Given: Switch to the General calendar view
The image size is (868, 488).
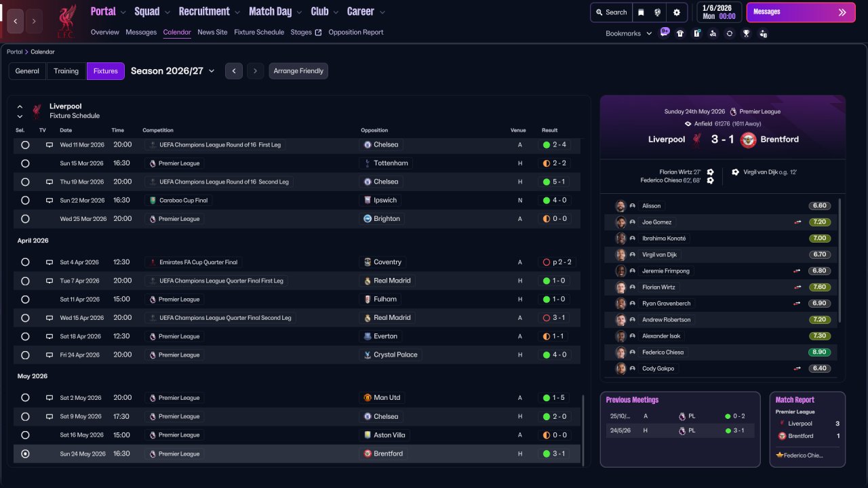Looking at the screenshot, I should coord(27,71).
